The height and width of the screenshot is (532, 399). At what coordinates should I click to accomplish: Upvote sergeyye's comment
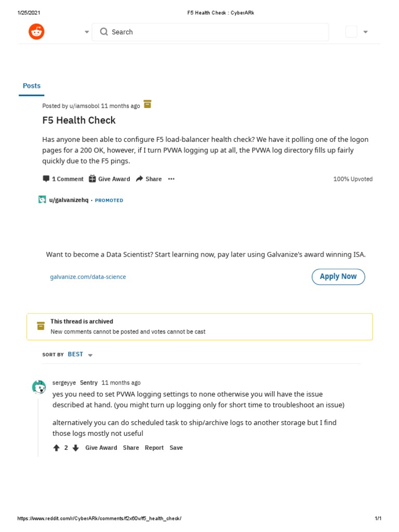point(57,448)
